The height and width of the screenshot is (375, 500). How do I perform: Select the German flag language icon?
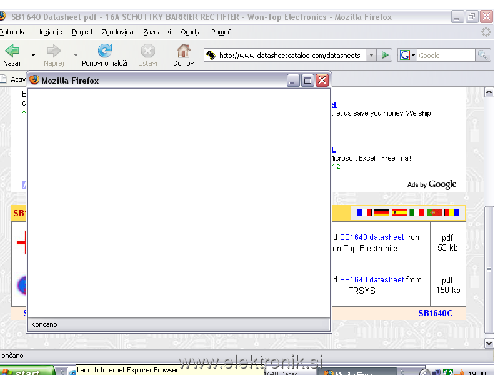[381, 212]
